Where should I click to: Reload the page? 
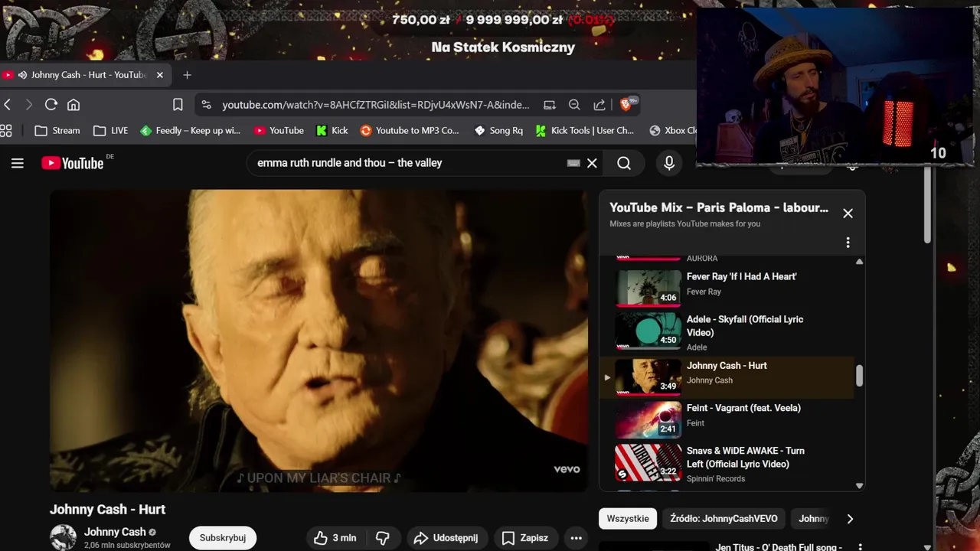tap(51, 105)
